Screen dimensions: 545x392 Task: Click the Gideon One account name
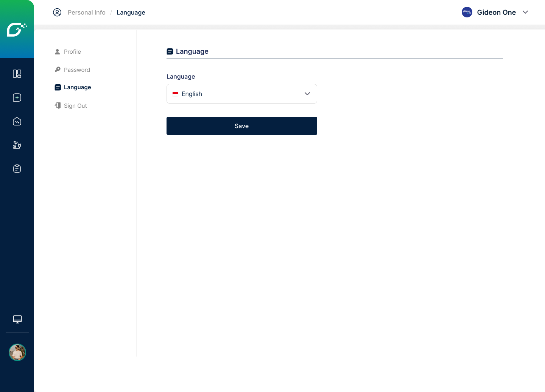pos(496,12)
